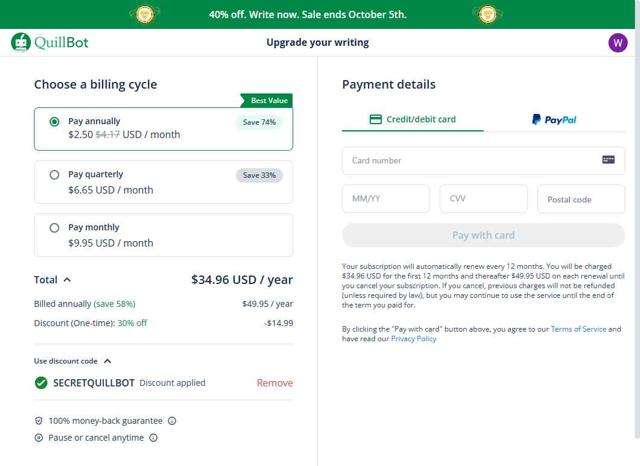640x466 pixels.
Task: Click the info icon beside money-back guarantee
Action: 172,421
